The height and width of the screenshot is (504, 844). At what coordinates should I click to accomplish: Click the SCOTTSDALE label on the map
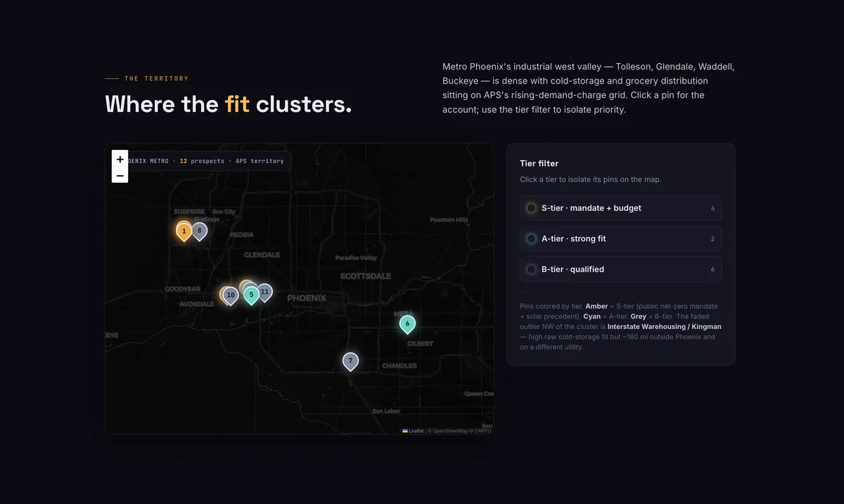click(366, 276)
